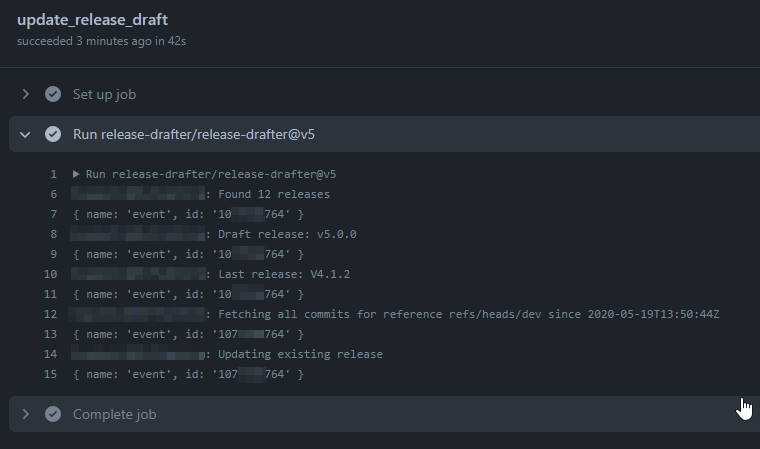Click the succeeded 3 minutes ago status text
760x449 pixels.
pos(101,41)
